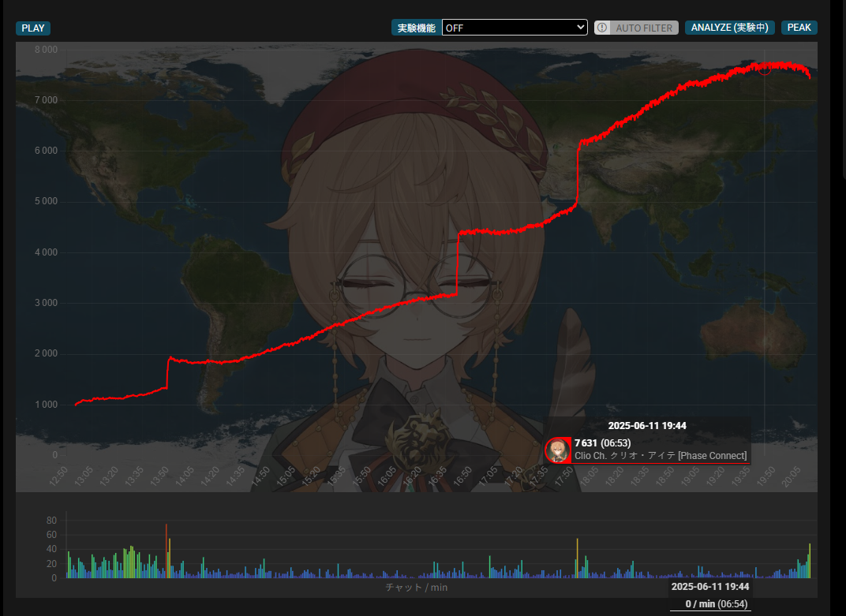
Task: Click the 実験機能 label
Action: pyautogui.click(x=416, y=28)
